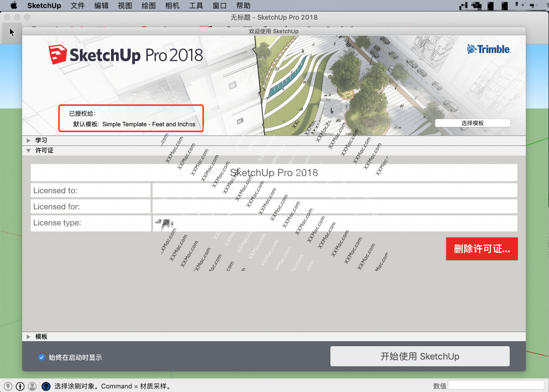Viewport: 549px width, 392px height.
Task: Click the model credits info icon
Action: point(20,386)
